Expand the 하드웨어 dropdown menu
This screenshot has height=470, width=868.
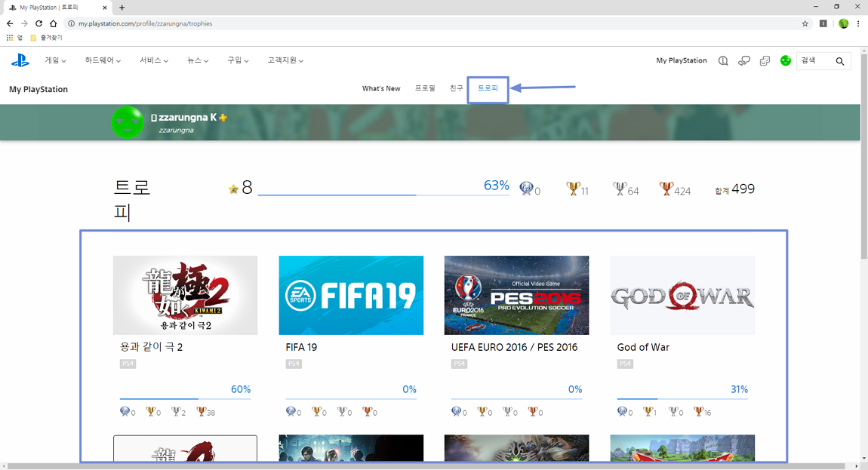click(103, 60)
